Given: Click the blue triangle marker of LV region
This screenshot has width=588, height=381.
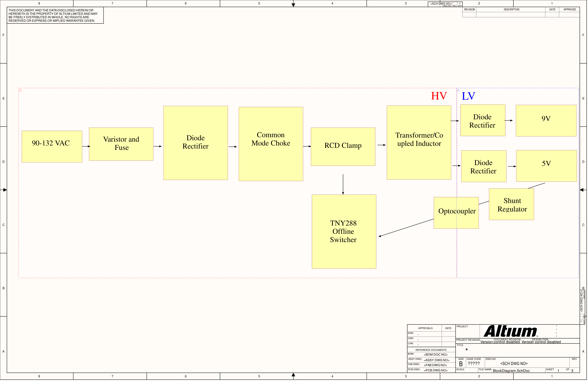Looking at the screenshot, I should coord(458,90).
